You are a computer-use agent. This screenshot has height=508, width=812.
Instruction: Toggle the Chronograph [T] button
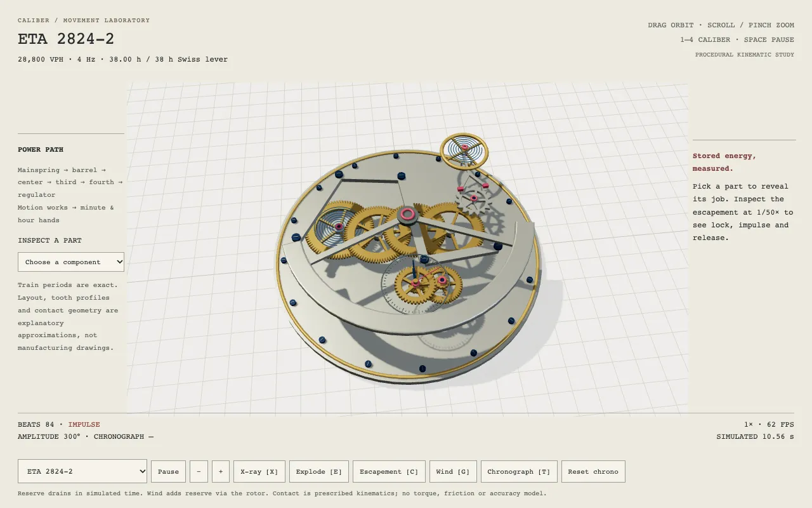519,471
